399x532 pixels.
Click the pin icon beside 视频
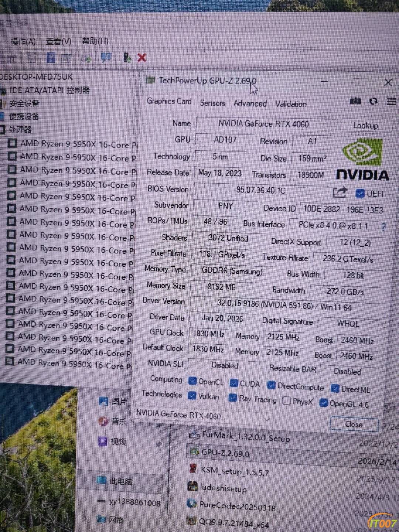(159, 444)
